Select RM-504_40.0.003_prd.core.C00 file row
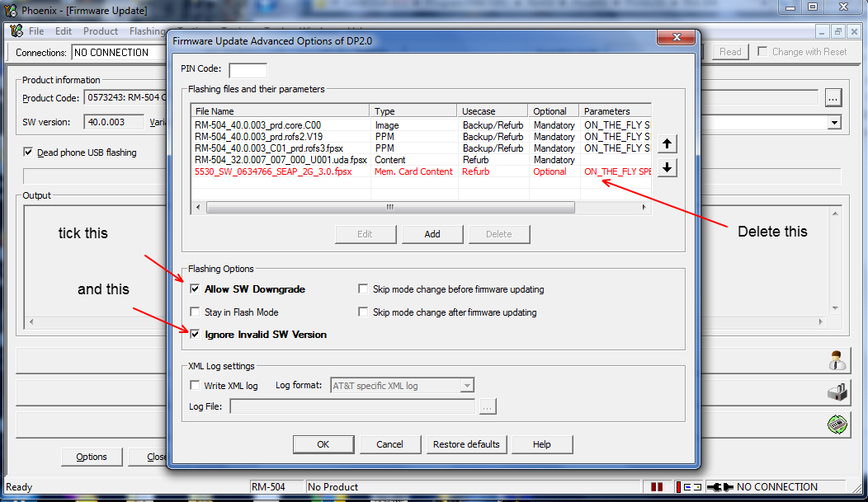868x502 pixels. tap(421, 125)
